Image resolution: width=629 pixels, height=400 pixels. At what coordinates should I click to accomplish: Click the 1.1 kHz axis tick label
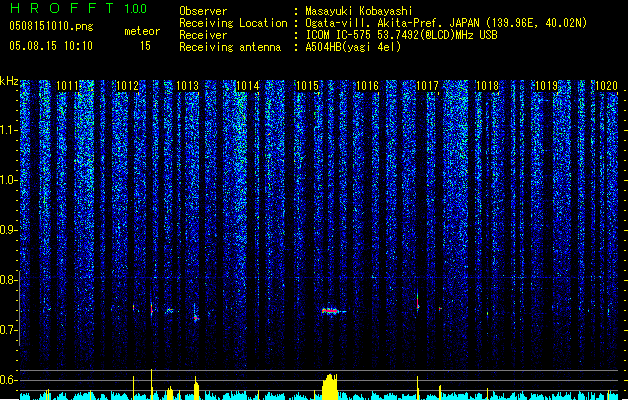coord(9,130)
